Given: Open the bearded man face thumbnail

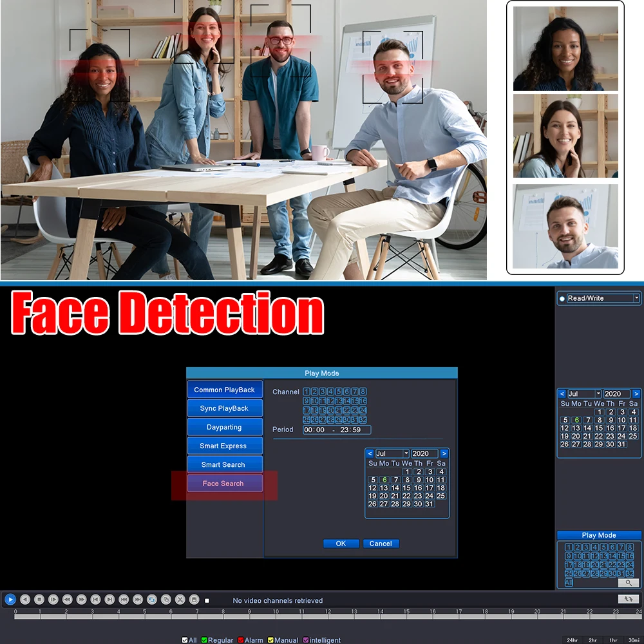Looking at the screenshot, I should click(x=565, y=226).
